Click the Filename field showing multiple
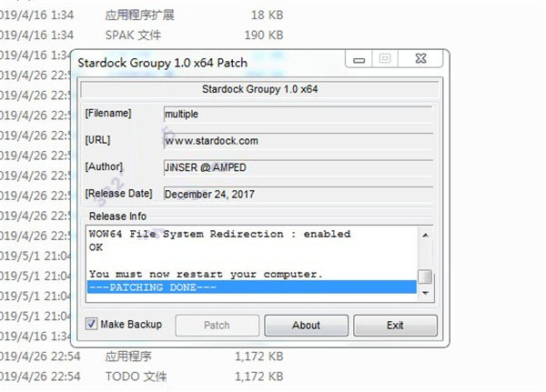Viewport: 546px width, 392px height. pos(298,115)
